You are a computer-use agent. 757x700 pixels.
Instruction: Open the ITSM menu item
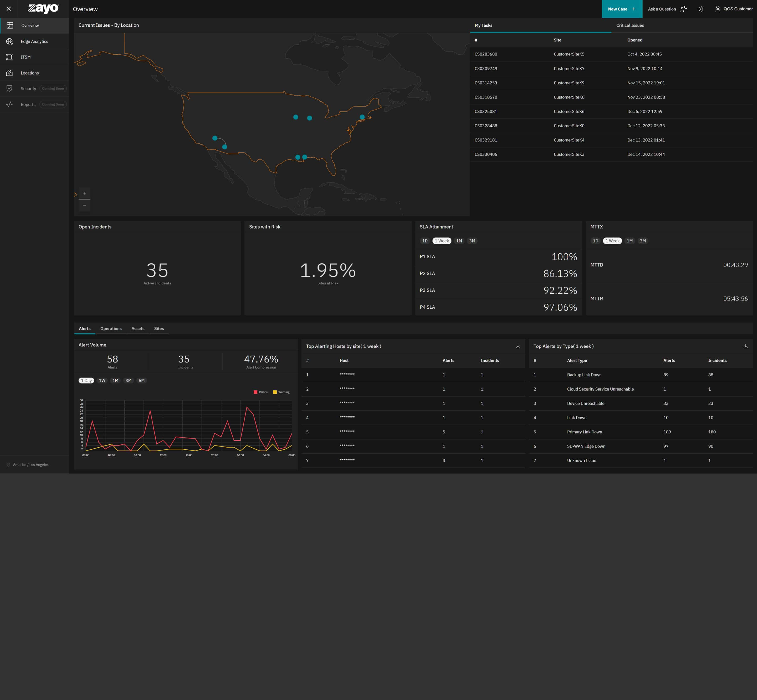click(x=34, y=57)
